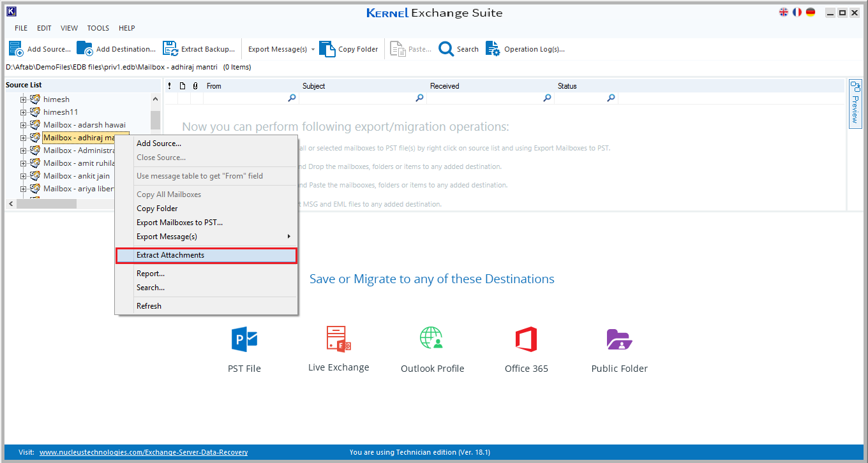Click the Search magnifier toolbar icon
Viewport: 868px width, 463px height.
pyautogui.click(x=446, y=48)
